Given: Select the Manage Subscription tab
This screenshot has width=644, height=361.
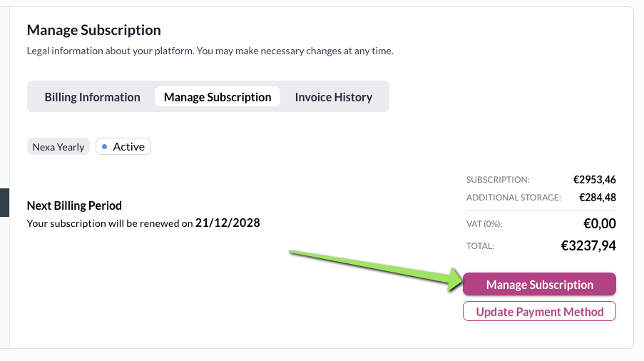Looking at the screenshot, I should [218, 97].
